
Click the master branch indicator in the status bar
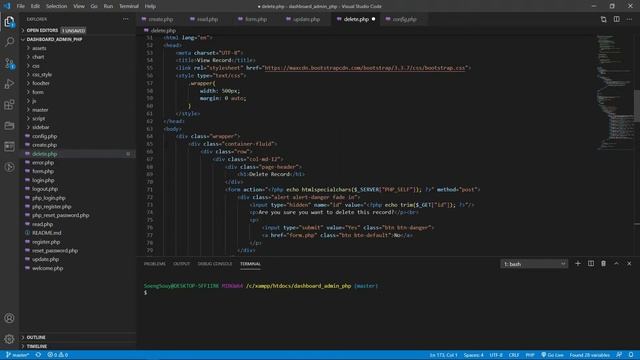(17, 355)
